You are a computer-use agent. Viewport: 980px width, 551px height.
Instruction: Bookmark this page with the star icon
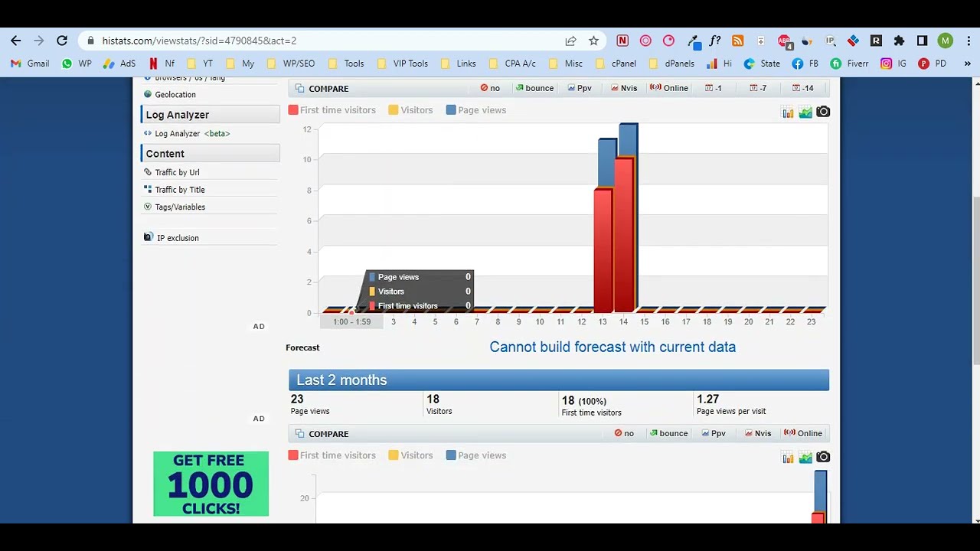(x=593, y=41)
